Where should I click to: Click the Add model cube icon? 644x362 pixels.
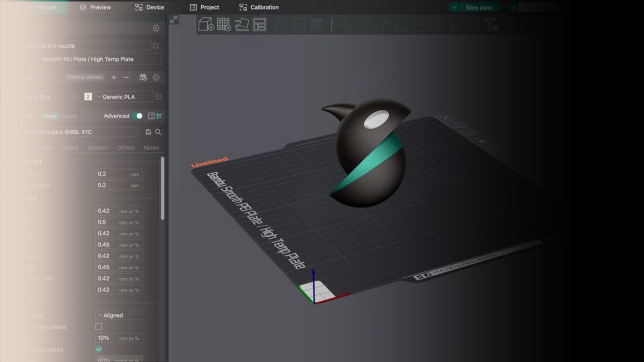tap(206, 24)
